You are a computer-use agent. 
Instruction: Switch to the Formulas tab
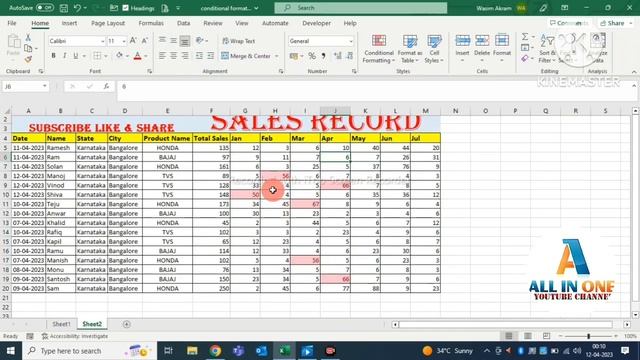151,23
